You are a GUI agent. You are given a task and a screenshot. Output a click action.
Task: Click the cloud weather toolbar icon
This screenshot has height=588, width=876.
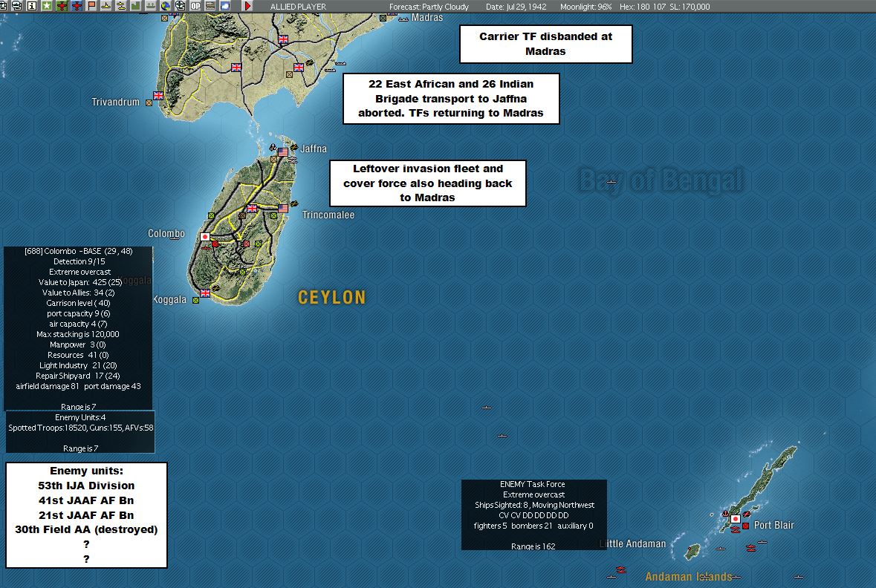pyautogui.click(x=224, y=6)
